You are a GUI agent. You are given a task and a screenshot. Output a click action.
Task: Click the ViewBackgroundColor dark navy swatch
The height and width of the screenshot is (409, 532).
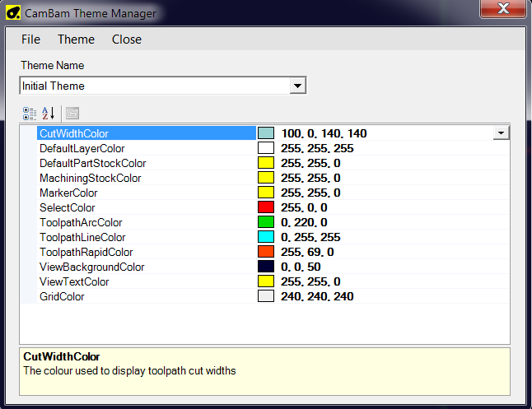pyautogui.click(x=266, y=267)
